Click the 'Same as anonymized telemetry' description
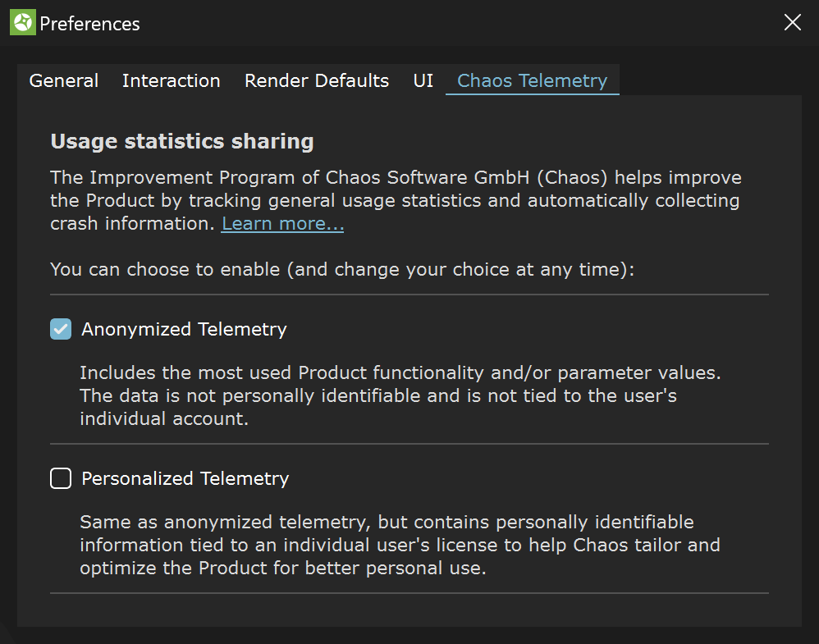 coord(400,545)
